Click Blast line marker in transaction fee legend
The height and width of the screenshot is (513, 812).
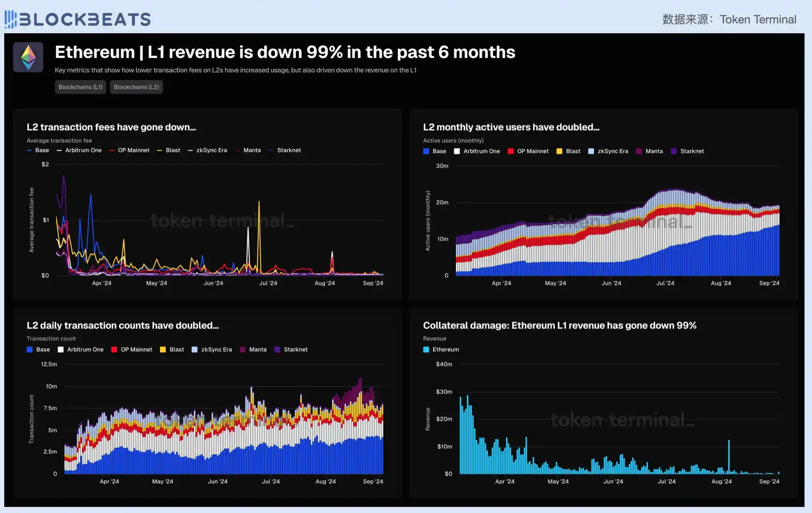(x=159, y=150)
